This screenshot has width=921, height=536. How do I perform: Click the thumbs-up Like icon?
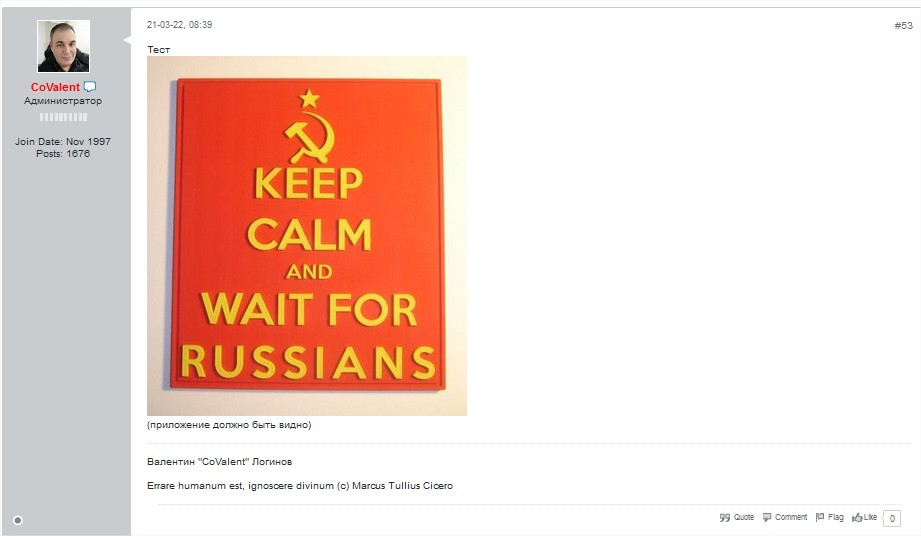click(x=857, y=517)
